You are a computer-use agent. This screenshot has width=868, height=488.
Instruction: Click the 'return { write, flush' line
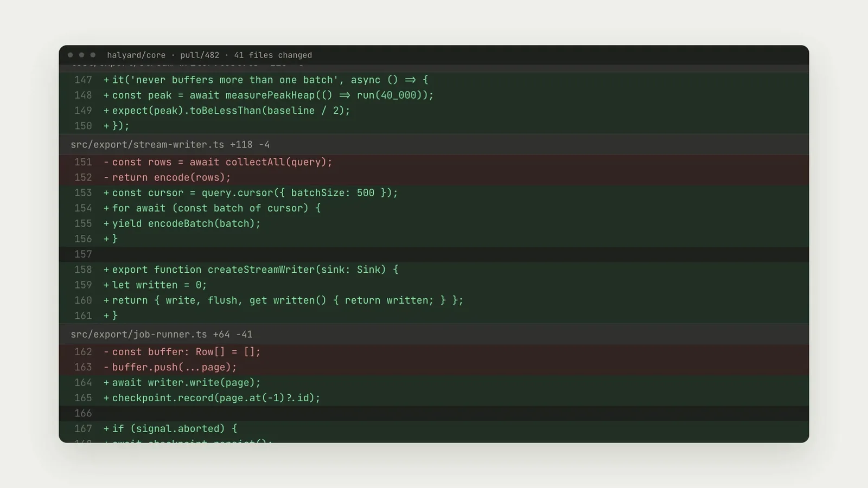click(x=434, y=300)
